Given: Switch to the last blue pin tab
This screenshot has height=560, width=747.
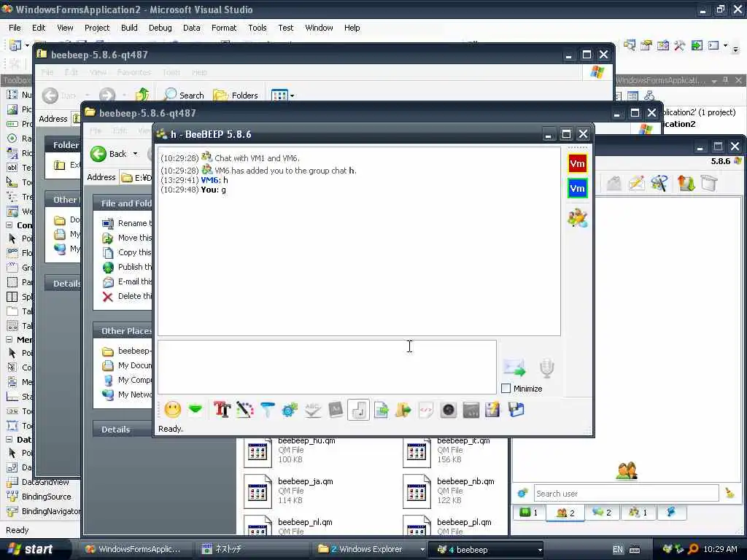Looking at the screenshot, I should [x=671, y=513].
